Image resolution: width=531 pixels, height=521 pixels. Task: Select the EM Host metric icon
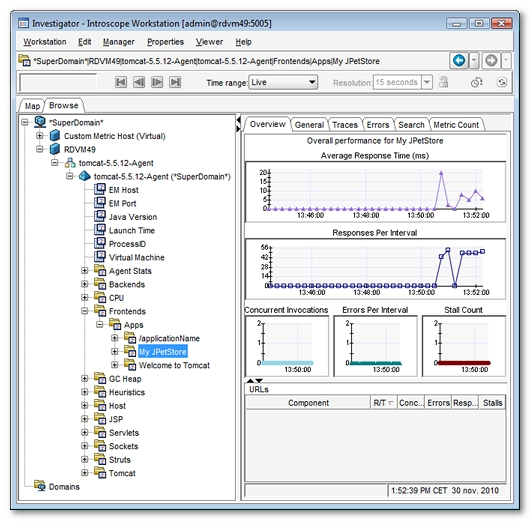coord(100,189)
